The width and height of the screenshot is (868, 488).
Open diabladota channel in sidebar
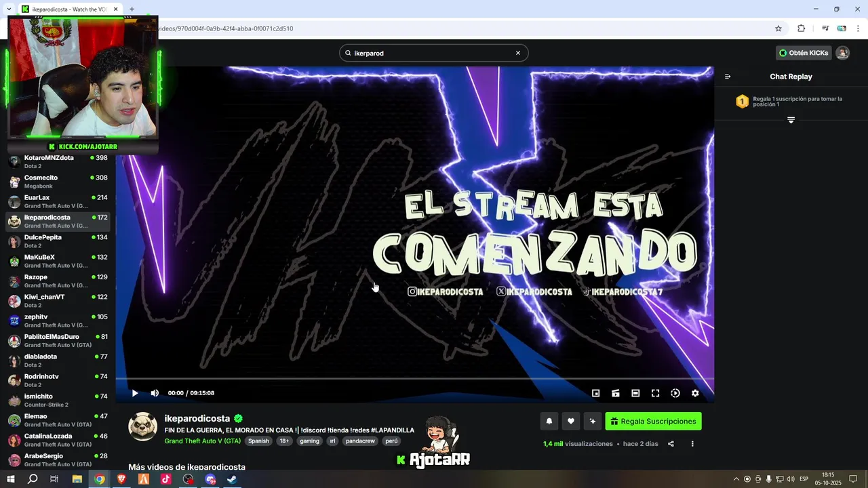58,361
